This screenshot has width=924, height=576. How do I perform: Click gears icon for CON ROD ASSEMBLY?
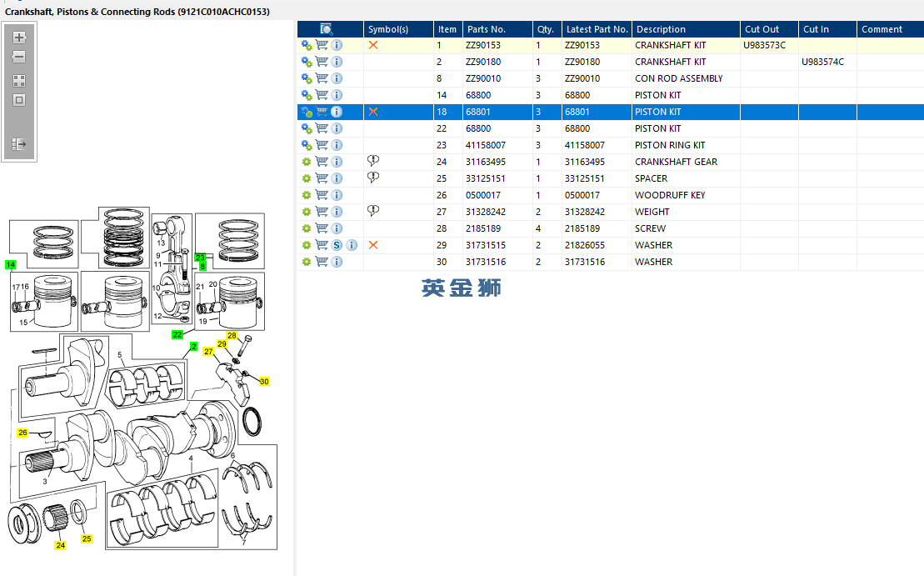[307, 78]
